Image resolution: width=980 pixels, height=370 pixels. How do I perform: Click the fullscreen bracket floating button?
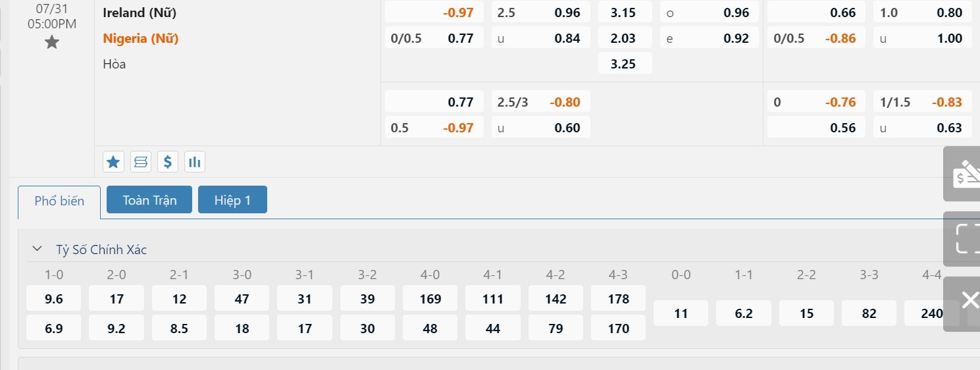point(964,238)
